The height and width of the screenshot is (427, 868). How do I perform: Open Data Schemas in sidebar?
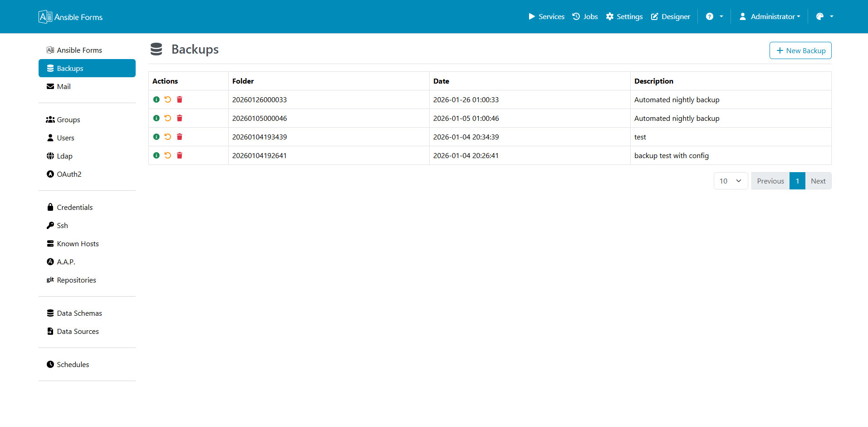click(87, 313)
